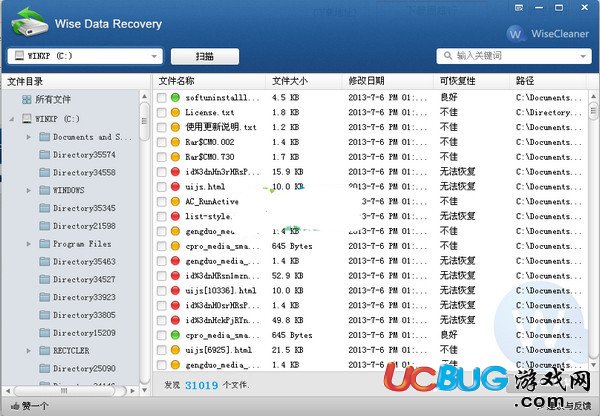
Task: Open the search keyword dropdown arrow
Action: tap(583, 56)
